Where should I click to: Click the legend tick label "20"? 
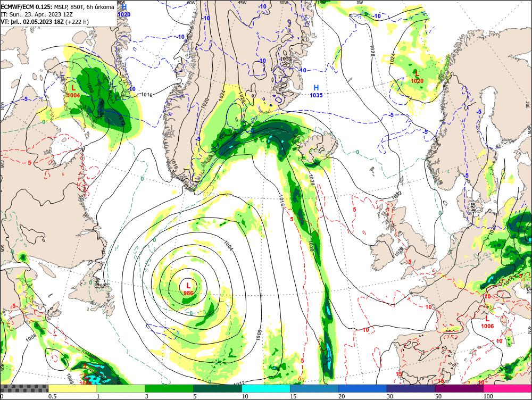coord(342,396)
